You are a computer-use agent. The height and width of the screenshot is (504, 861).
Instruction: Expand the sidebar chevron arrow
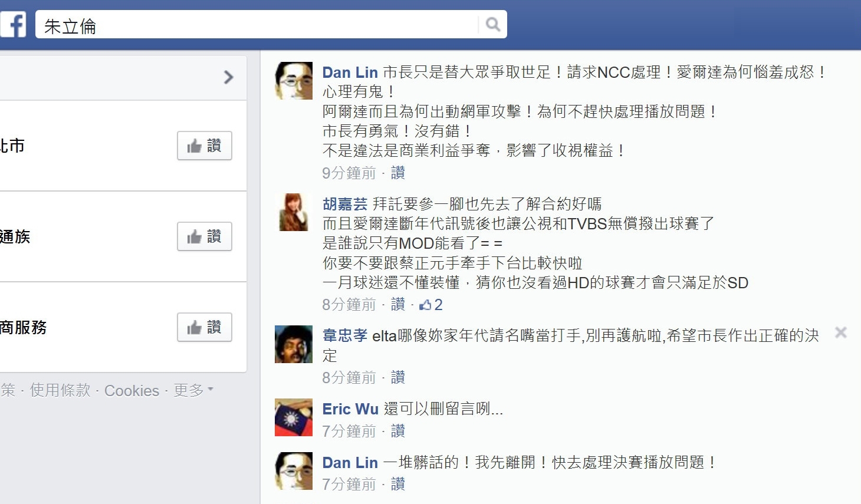click(229, 77)
